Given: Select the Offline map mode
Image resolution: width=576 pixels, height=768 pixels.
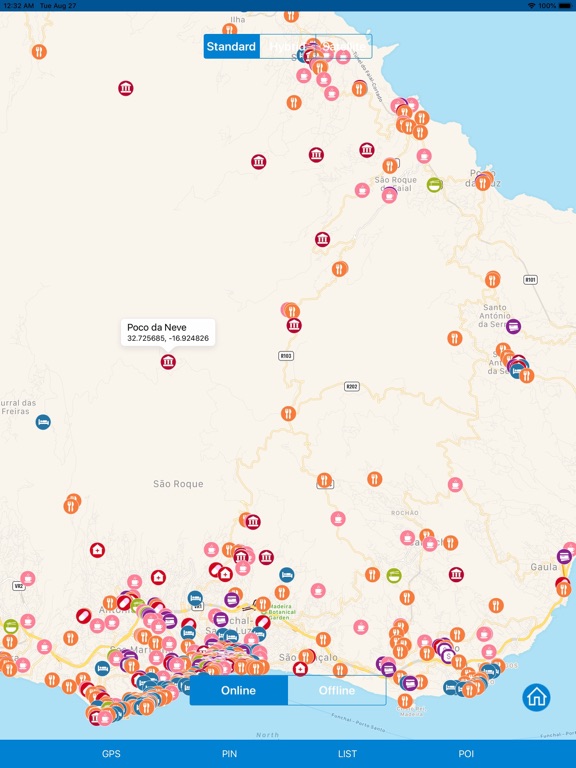Looking at the screenshot, I should tap(337, 690).
